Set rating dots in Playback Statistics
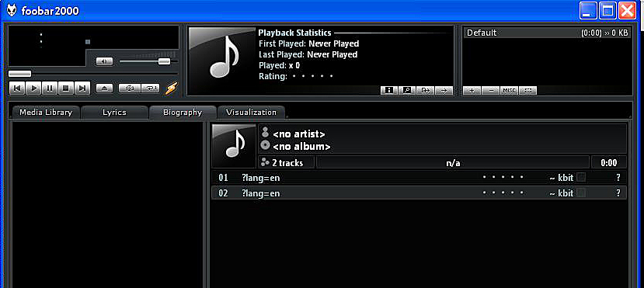The height and width of the screenshot is (288, 644). [312, 76]
